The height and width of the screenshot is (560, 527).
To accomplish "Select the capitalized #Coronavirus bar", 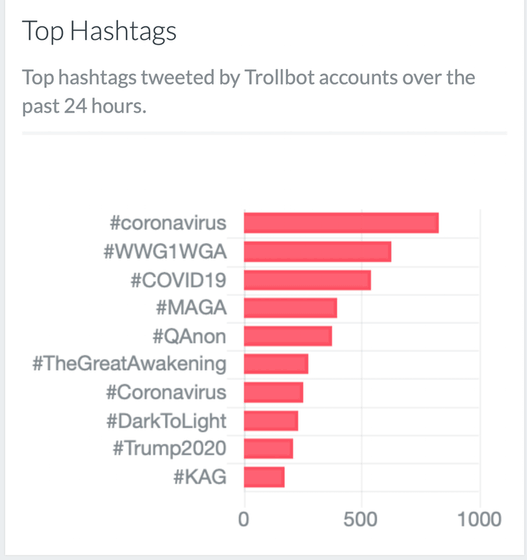I will click(x=274, y=392).
